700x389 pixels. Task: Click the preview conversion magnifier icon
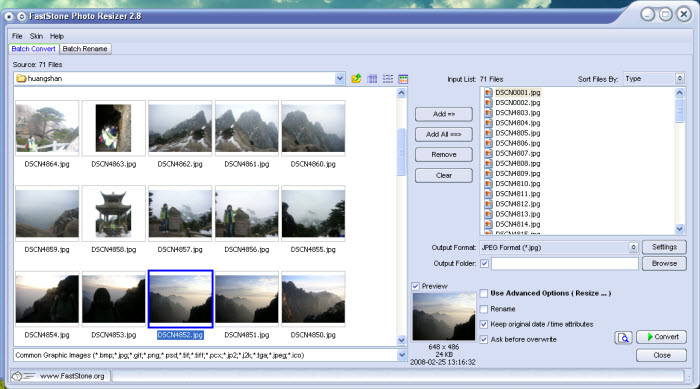tap(623, 337)
